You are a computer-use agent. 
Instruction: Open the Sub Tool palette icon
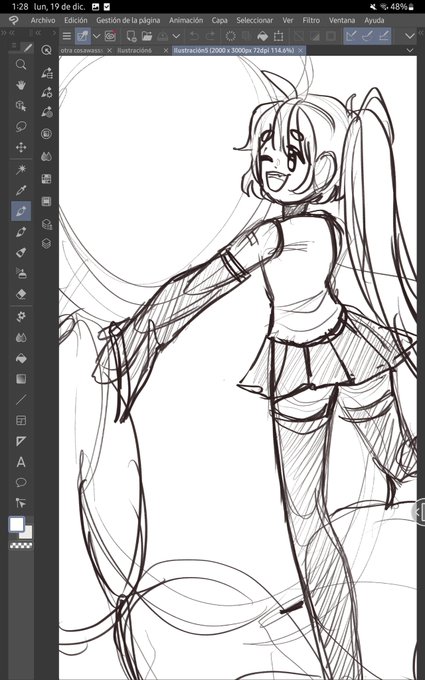point(46,72)
